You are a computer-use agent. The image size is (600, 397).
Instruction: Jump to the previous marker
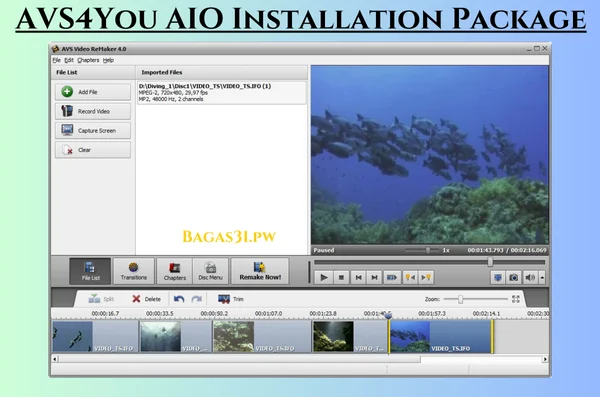tap(410, 277)
